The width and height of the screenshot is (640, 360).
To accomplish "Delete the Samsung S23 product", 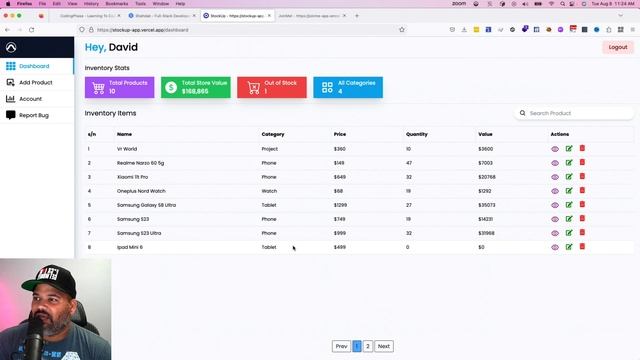I will tap(582, 218).
